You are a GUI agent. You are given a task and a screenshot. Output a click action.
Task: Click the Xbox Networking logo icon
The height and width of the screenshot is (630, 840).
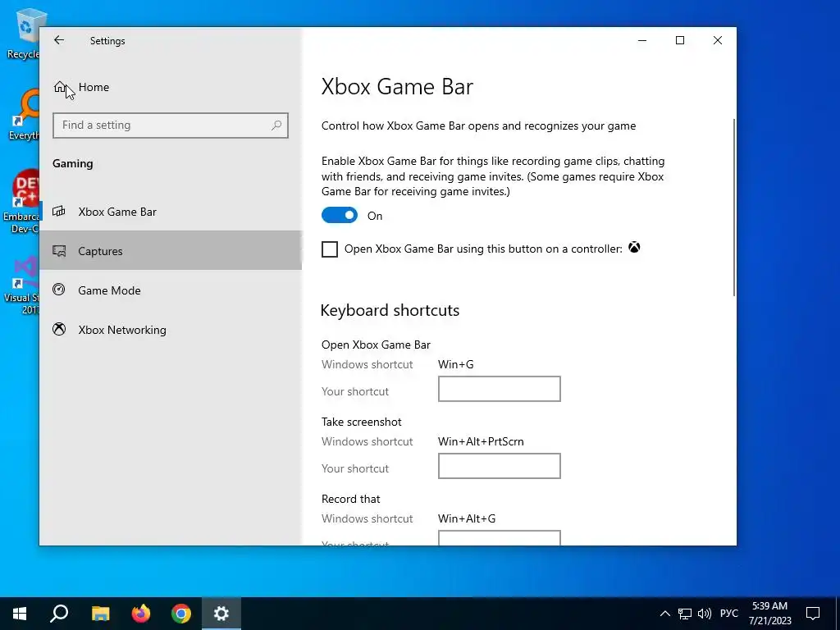(59, 329)
